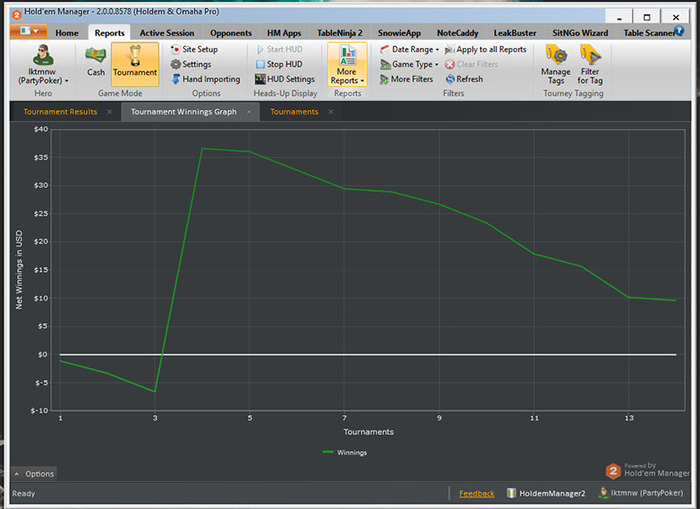Close the Tournament Results tab

pyautogui.click(x=109, y=112)
